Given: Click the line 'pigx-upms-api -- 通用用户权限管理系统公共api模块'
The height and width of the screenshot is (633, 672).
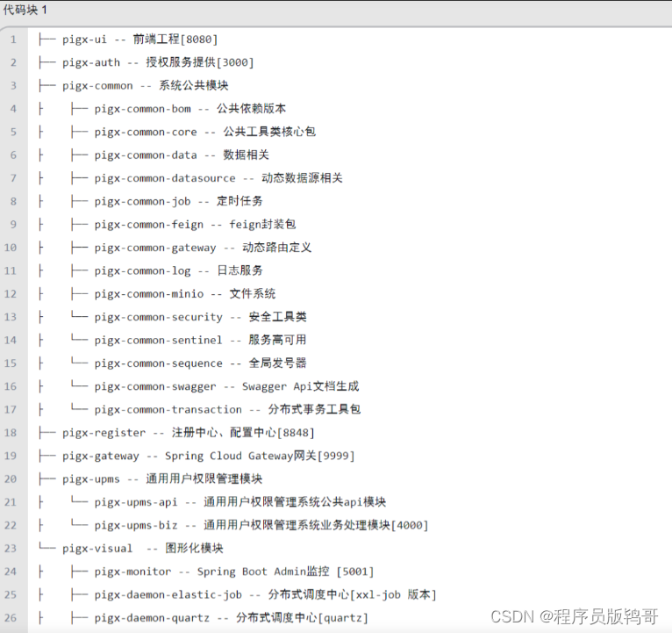Looking at the screenshot, I should click(x=240, y=503).
